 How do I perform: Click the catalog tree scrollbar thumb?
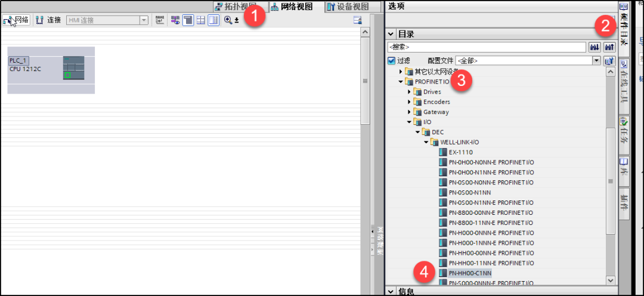[611, 181]
